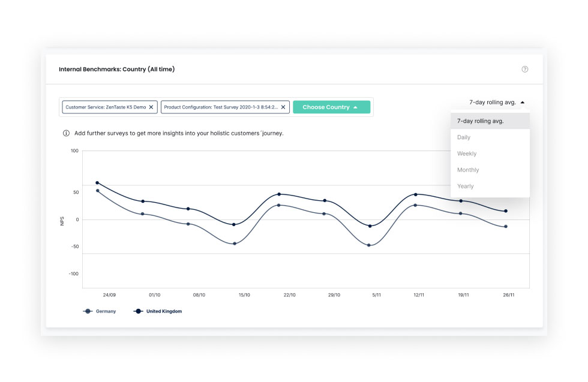Click United Kingdom data point at 22/10
Viewport: 588px width, 382px height.
(x=279, y=194)
